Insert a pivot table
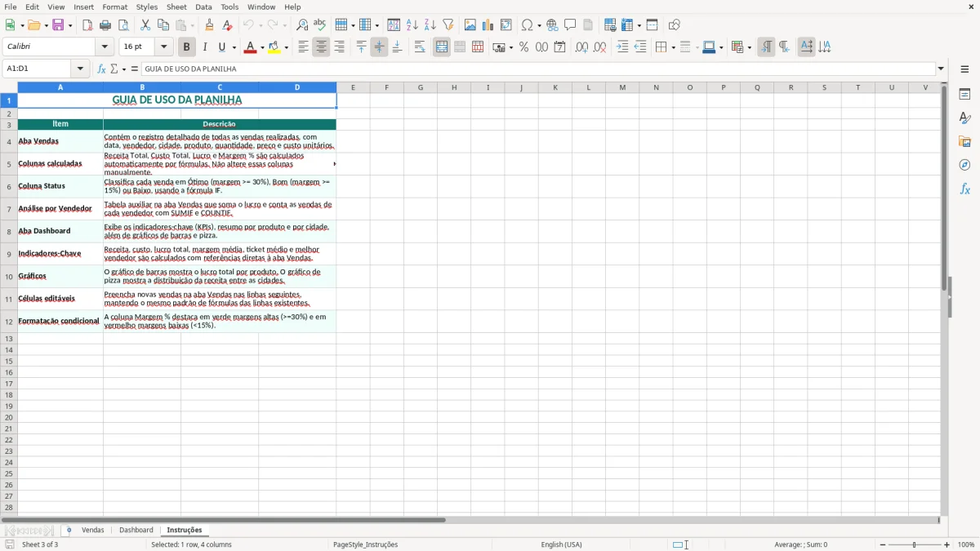Image resolution: width=980 pixels, height=551 pixels. point(506,25)
